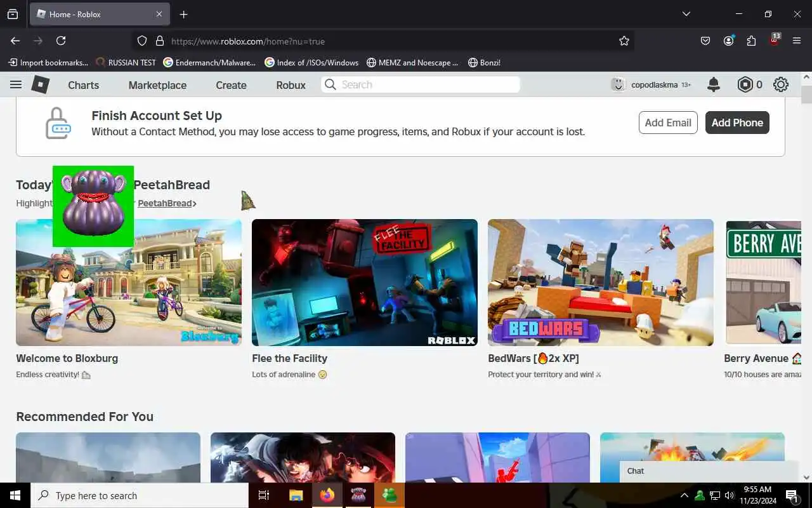Open the Roblox settings gear
Screen dimensions: 812x508
tap(781, 84)
